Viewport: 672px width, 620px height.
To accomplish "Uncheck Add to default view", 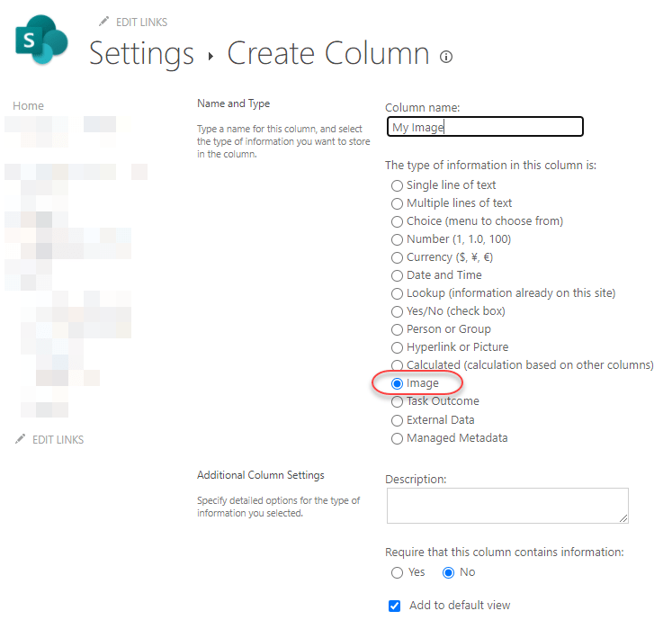I will 394,606.
